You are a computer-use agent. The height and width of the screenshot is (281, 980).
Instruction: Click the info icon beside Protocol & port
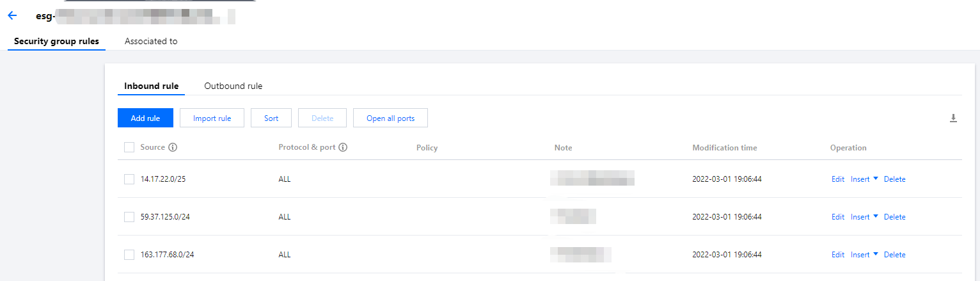point(343,147)
